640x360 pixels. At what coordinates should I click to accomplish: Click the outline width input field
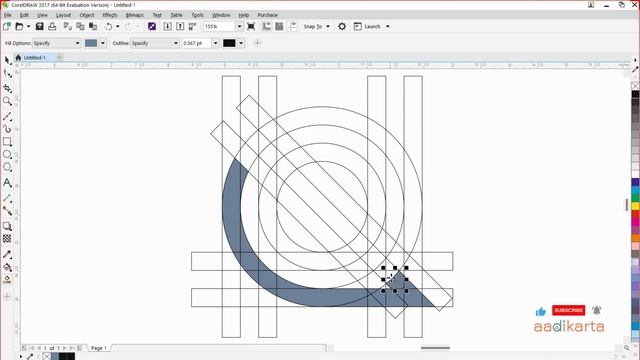tap(196, 43)
